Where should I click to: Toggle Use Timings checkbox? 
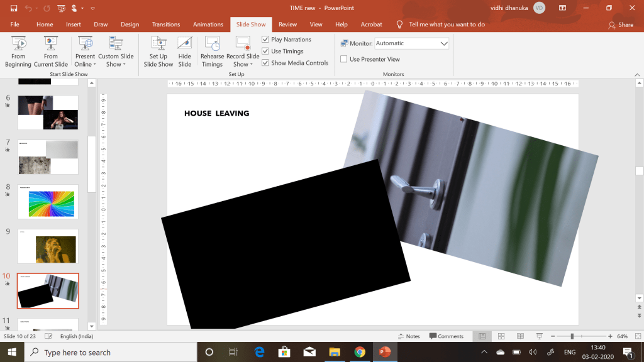pyautogui.click(x=265, y=52)
